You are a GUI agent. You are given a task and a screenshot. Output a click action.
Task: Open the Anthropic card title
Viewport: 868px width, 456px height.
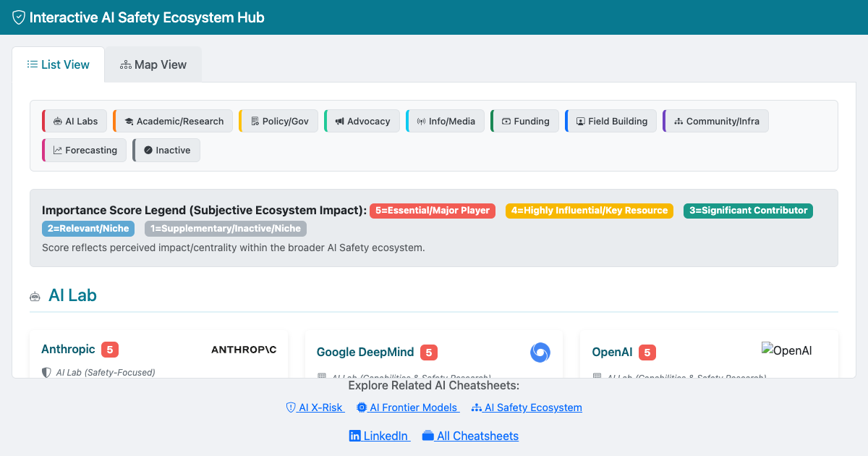[x=68, y=350]
